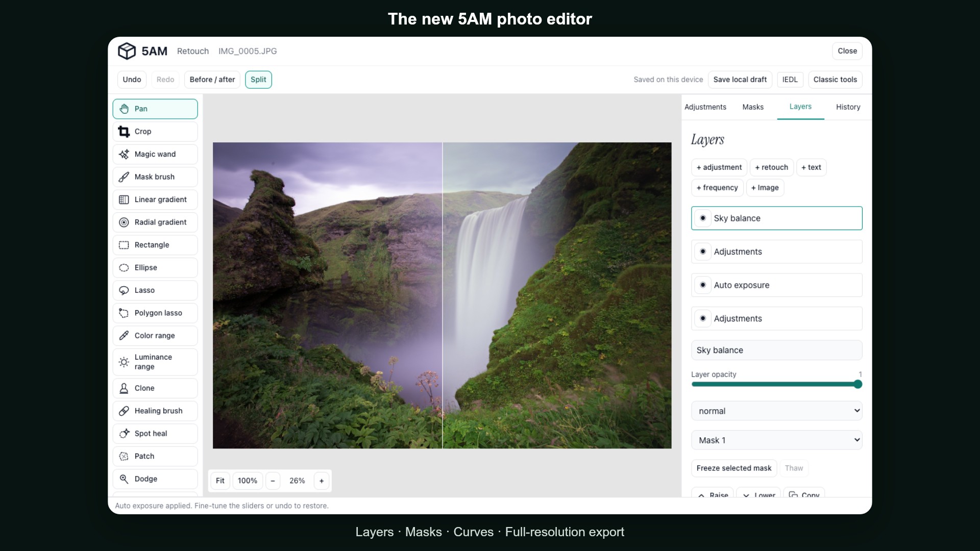Image resolution: width=980 pixels, height=551 pixels.
Task: Click the IMG_0005.JPG file name
Action: click(248, 51)
